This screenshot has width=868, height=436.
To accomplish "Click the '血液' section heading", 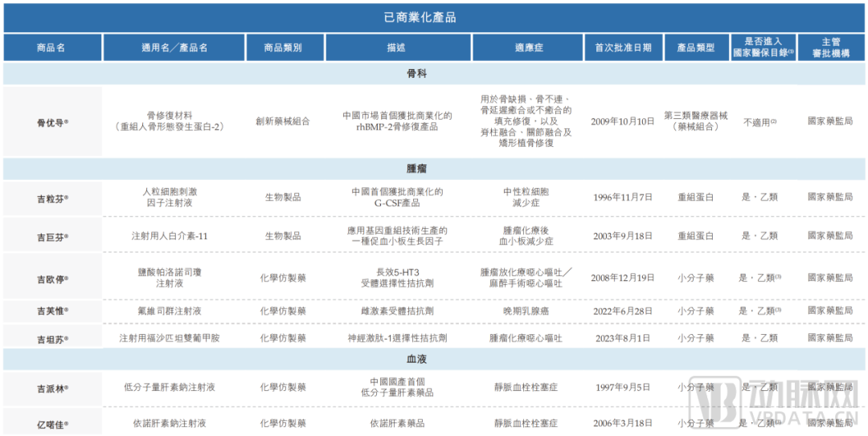I will [416, 359].
